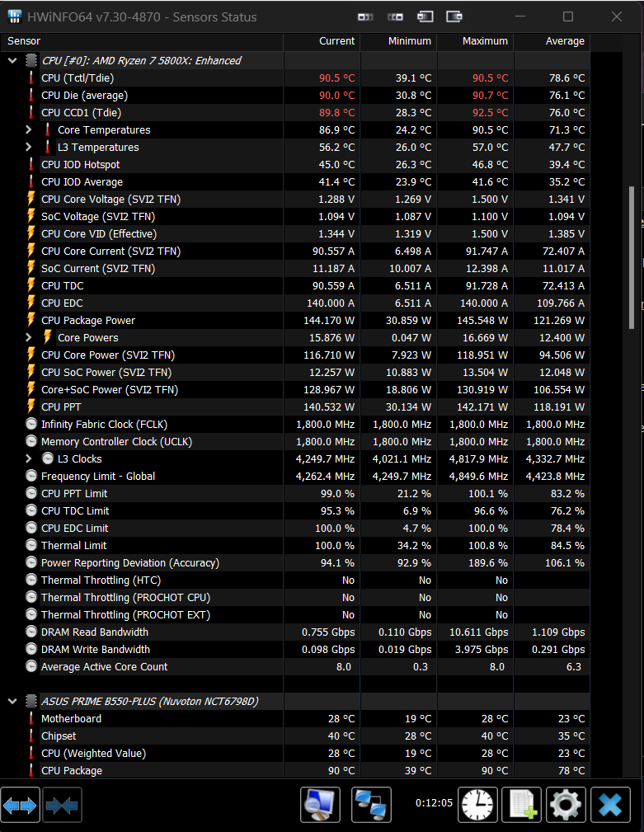644x832 pixels.
Task: Click clock icon for Thermal Limit row
Action: pos(31,545)
